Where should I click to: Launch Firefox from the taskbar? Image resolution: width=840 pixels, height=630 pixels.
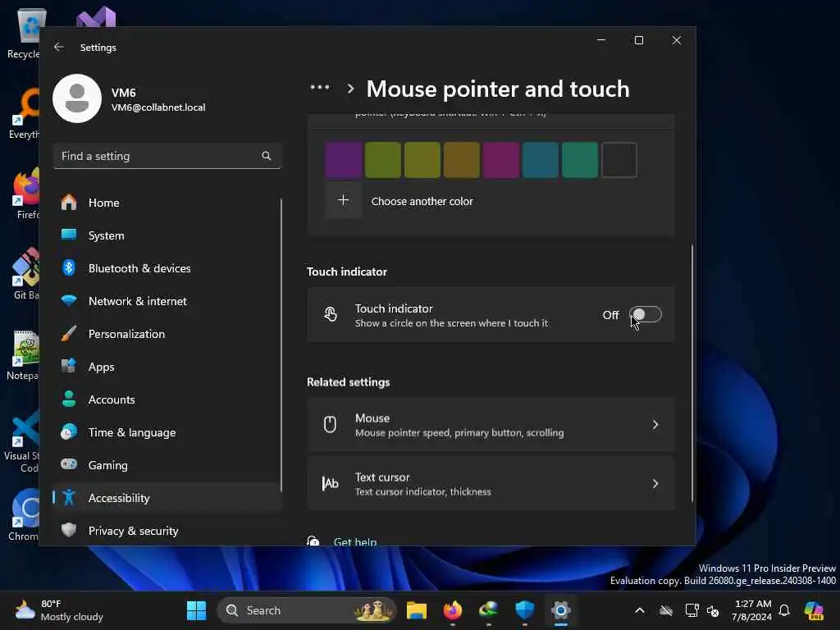pos(453,610)
